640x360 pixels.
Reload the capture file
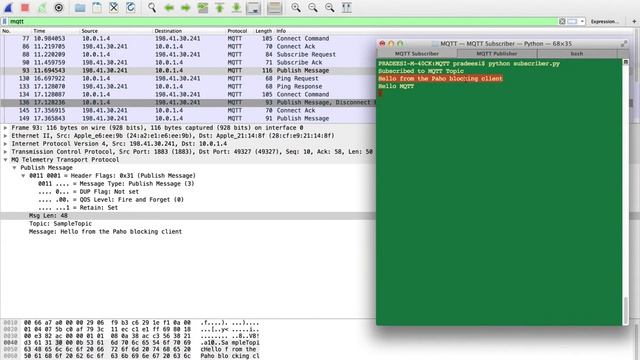[131, 7]
